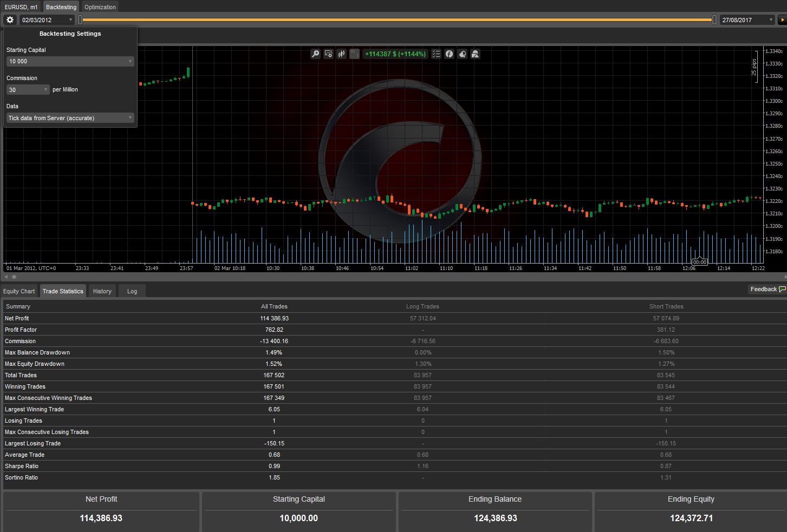Click Max Balance Drawdown row label

click(37, 353)
